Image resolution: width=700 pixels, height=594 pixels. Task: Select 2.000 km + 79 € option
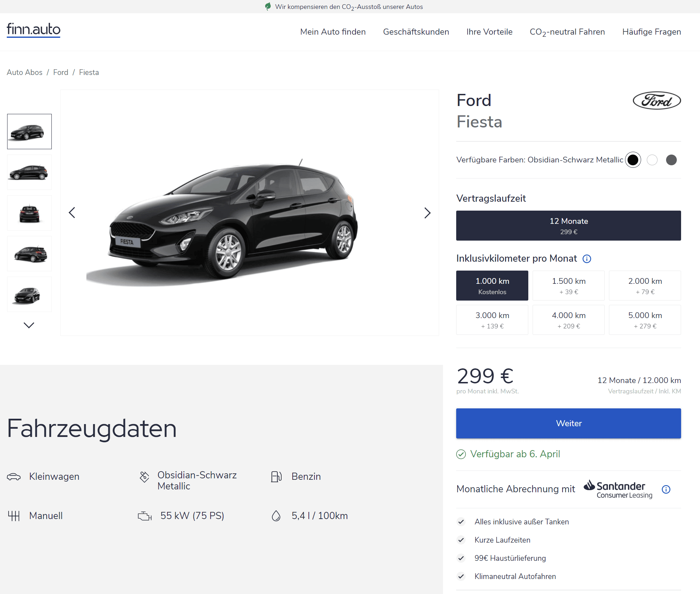(645, 286)
